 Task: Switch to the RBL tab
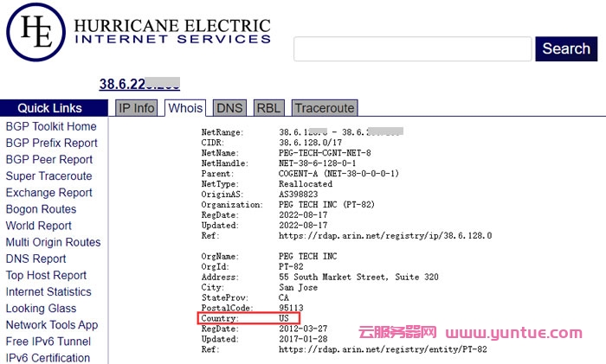[268, 108]
